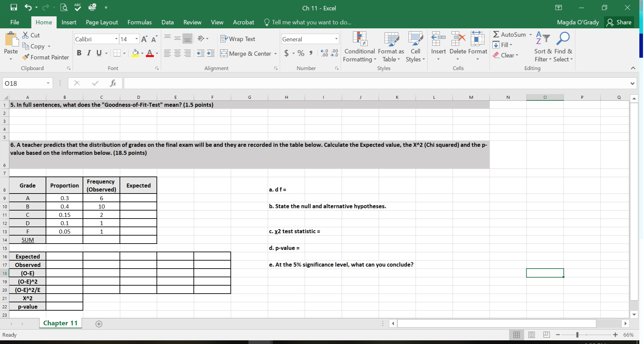Open the font size dropdown
Image resolution: width=644 pixels, height=344 pixels.
(x=136, y=39)
